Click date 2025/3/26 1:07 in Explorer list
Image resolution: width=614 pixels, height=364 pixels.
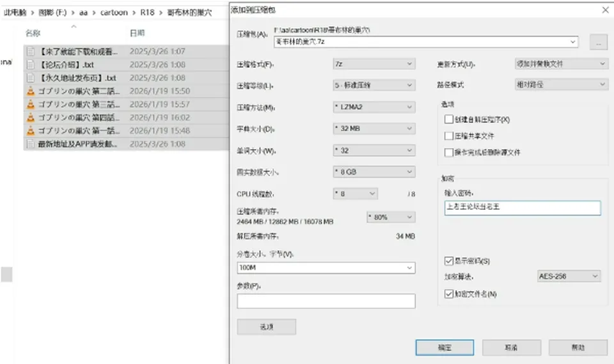point(157,51)
